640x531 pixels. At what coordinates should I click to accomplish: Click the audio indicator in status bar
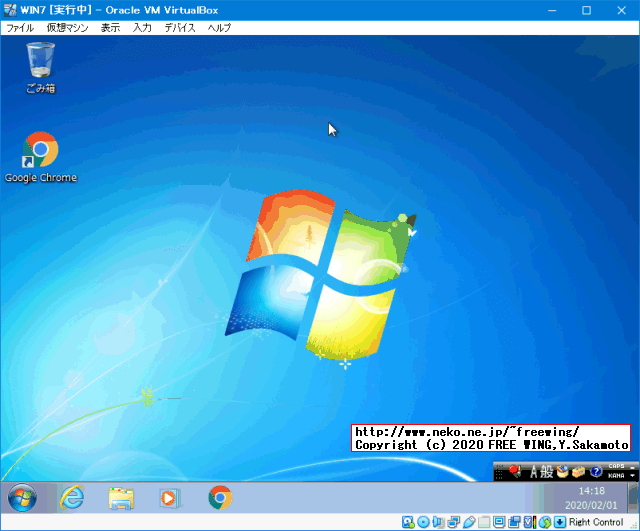tap(438, 522)
